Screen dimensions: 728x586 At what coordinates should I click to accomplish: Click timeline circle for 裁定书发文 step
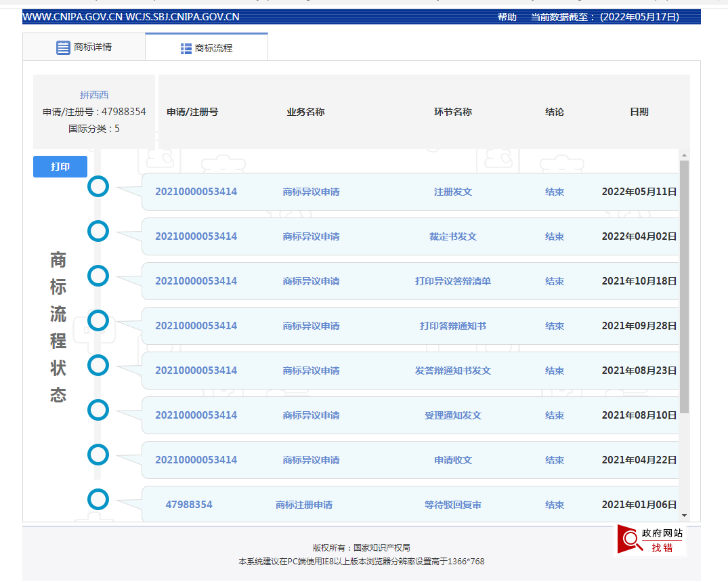pyautogui.click(x=98, y=231)
